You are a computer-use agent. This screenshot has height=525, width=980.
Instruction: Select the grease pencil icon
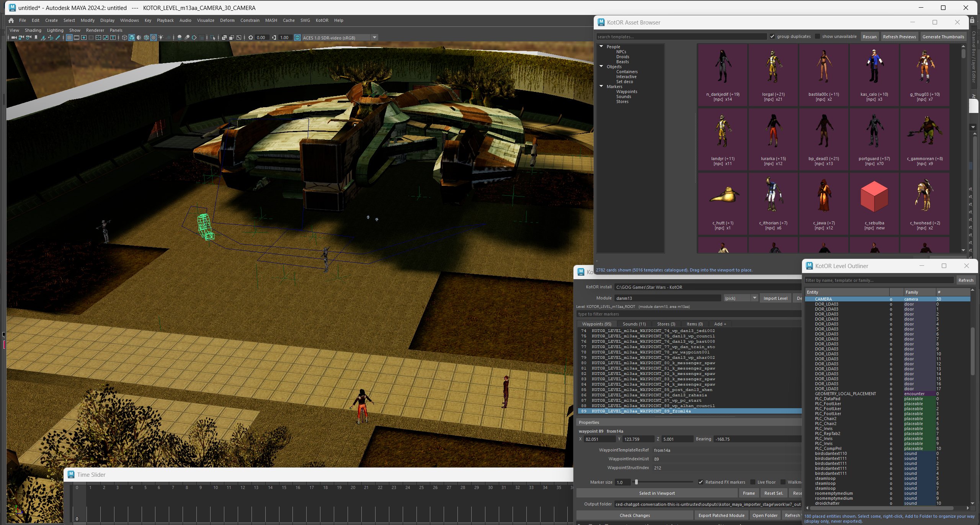pyautogui.click(x=58, y=38)
